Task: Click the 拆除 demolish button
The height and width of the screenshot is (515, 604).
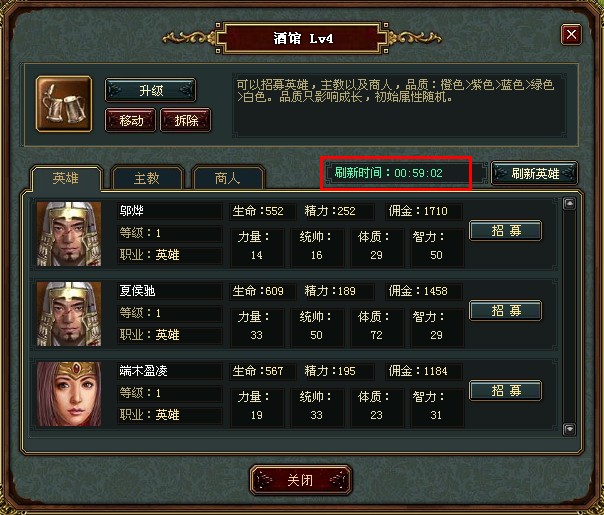Action: (x=186, y=121)
